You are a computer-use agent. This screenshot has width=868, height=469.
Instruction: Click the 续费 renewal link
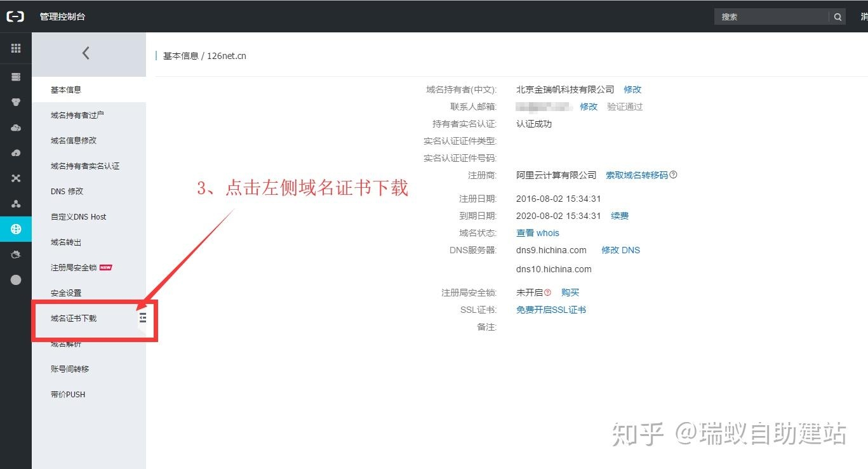pyautogui.click(x=621, y=216)
